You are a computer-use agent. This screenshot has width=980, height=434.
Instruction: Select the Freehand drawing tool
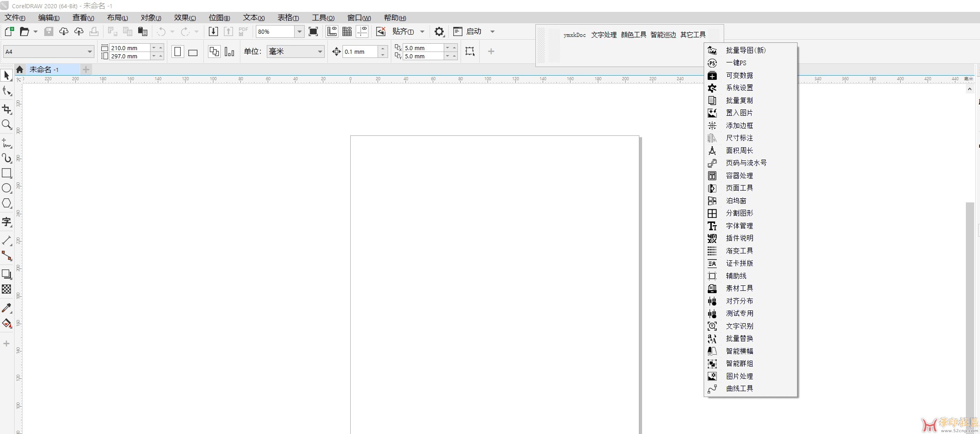[6, 144]
